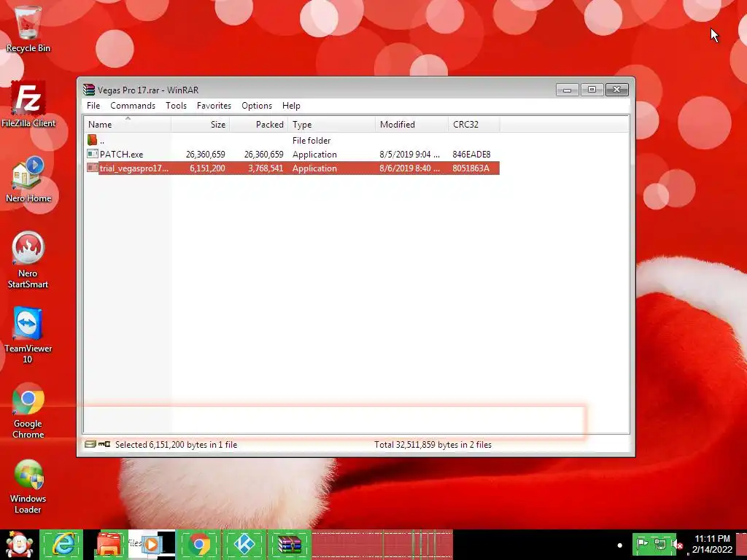
Task: Open the Commands menu
Action: pos(133,106)
